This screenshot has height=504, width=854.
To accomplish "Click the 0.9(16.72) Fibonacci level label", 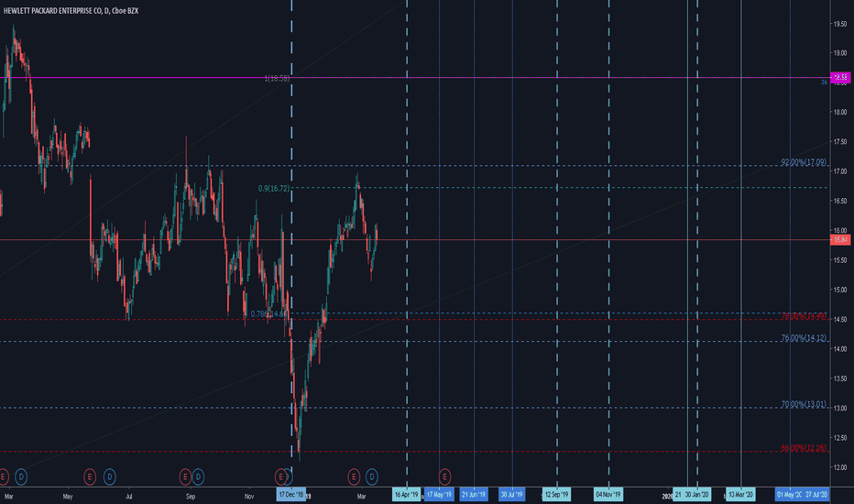I will (274, 189).
